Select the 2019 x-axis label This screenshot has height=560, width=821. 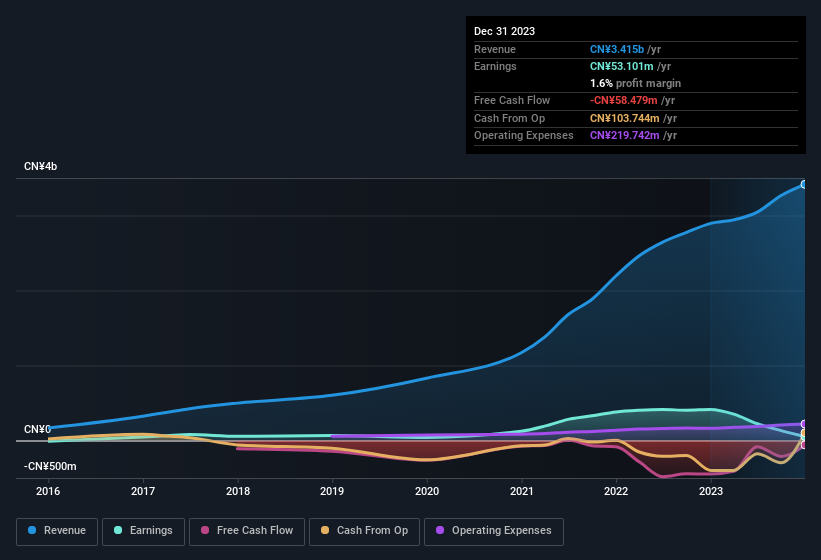pyautogui.click(x=332, y=491)
